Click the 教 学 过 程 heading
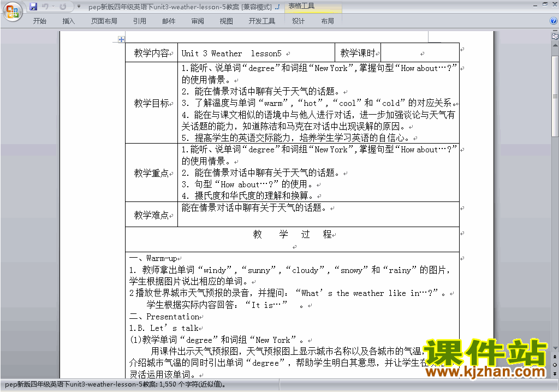The image size is (559, 392). click(x=293, y=234)
